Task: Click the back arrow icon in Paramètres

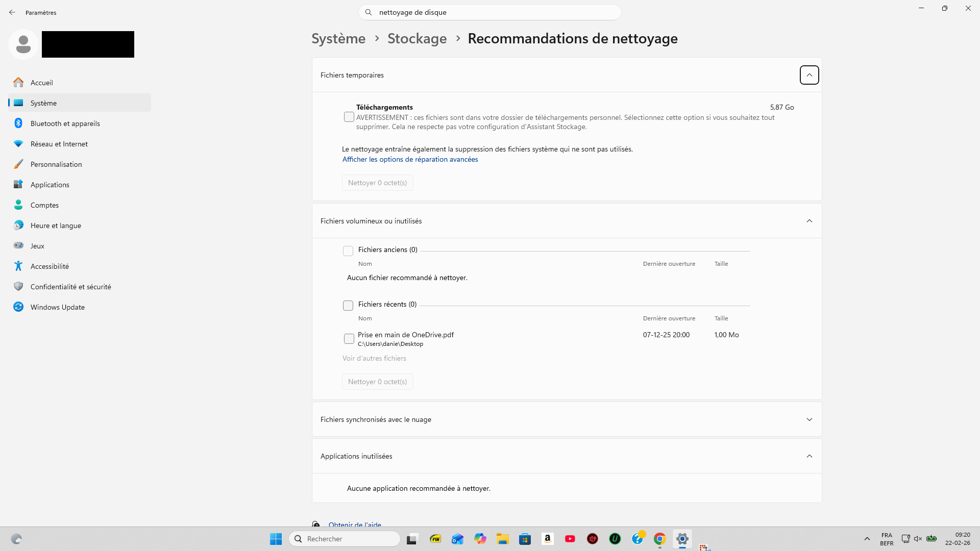Action: click(12, 12)
